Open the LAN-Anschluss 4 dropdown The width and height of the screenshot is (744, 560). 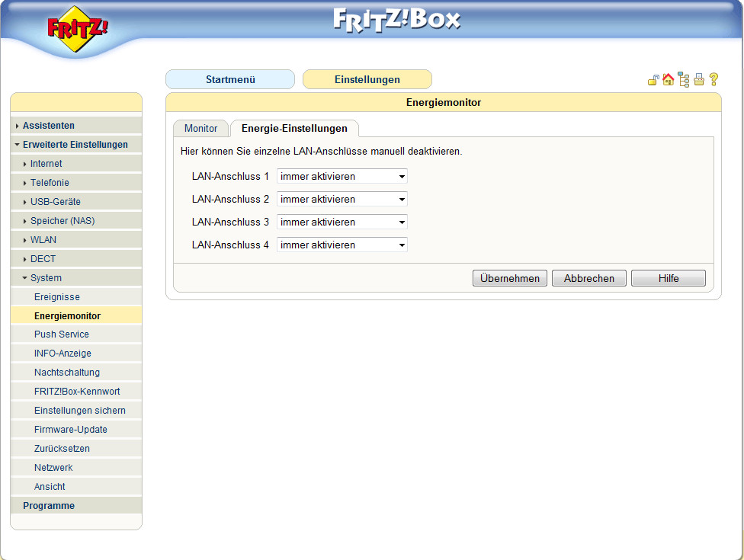(x=342, y=245)
